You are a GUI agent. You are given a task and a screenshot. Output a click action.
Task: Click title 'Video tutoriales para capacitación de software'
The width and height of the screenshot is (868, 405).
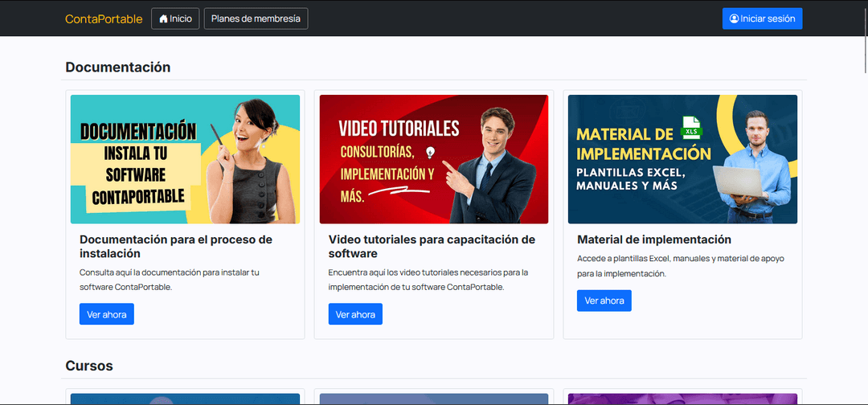(432, 247)
